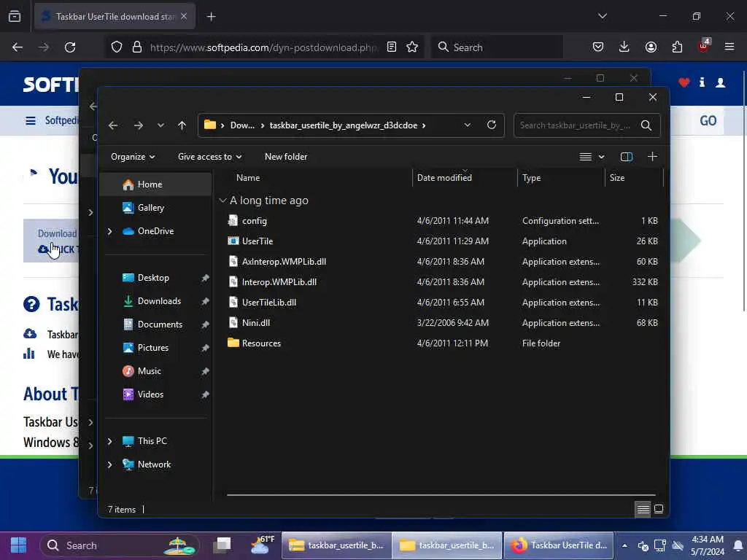Open the Windows Start menu
This screenshot has height=560, width=747.
(18, 545)
